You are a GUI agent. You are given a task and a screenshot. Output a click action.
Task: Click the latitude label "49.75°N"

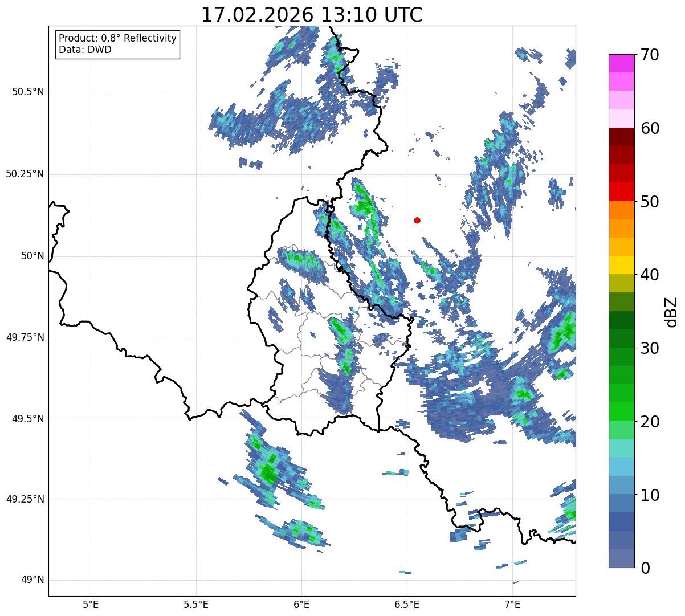[25, 337]
